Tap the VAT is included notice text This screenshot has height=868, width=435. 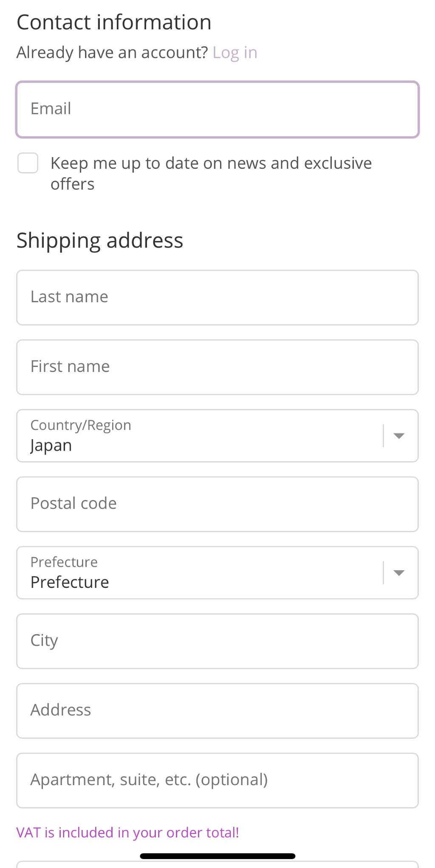point(127,832)
